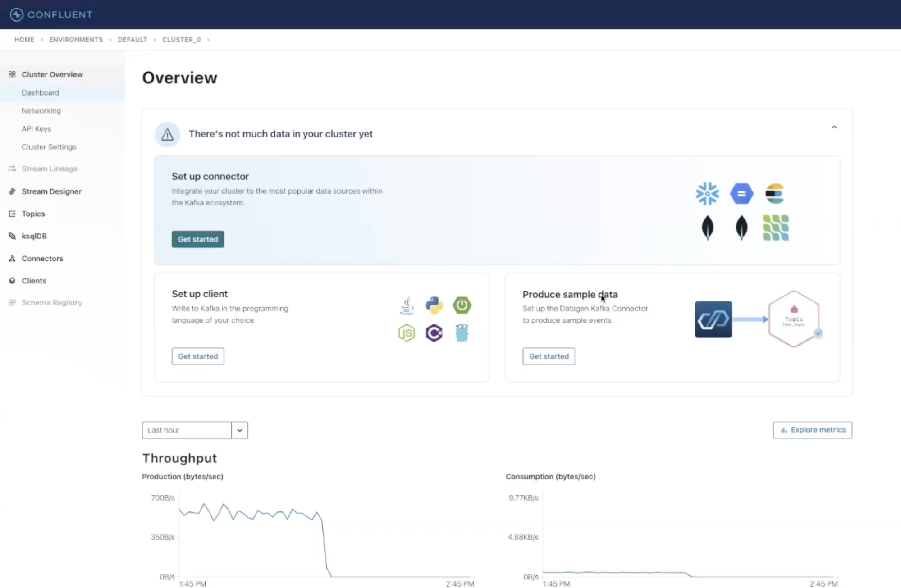Click the Elasticsearch connector icon
This screenshot has width=901, height=588.
point(775,194)
